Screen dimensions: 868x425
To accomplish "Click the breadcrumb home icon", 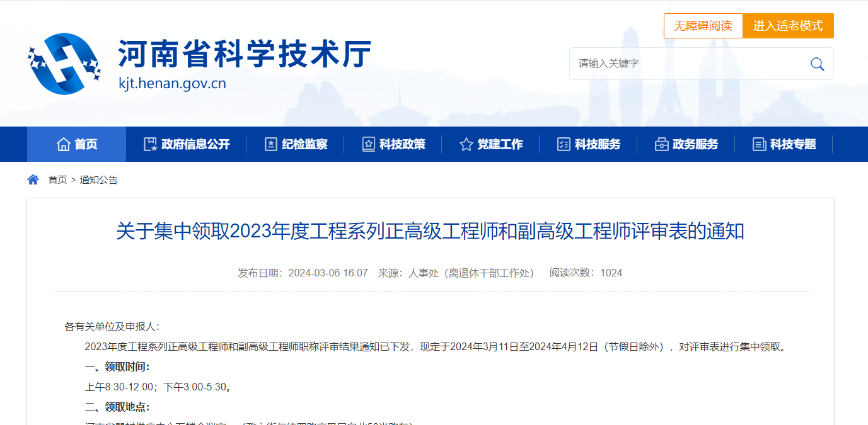I will (x=33, y=180).
